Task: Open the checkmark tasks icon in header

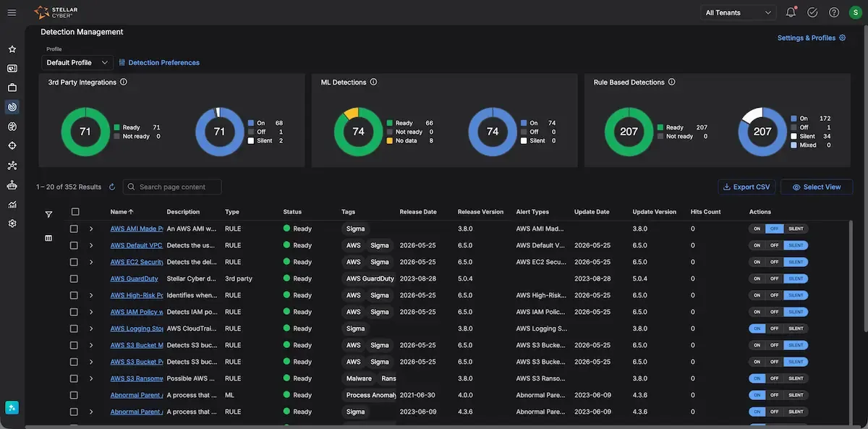Action: pos(812,12)
